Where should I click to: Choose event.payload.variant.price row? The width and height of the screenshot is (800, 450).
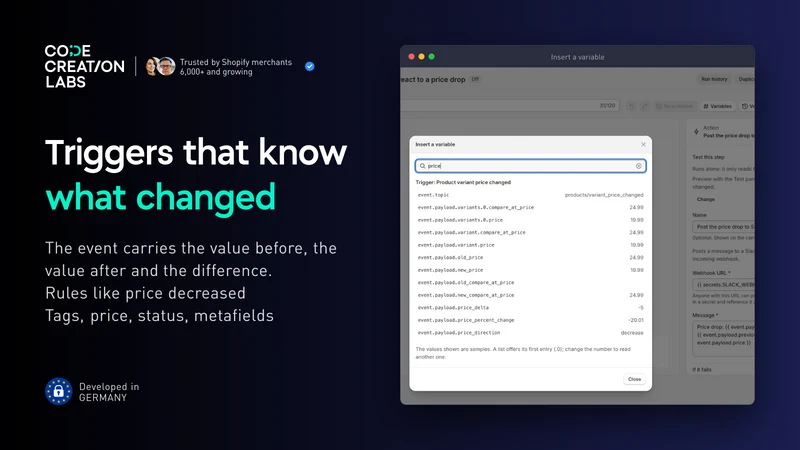point(531,245)
